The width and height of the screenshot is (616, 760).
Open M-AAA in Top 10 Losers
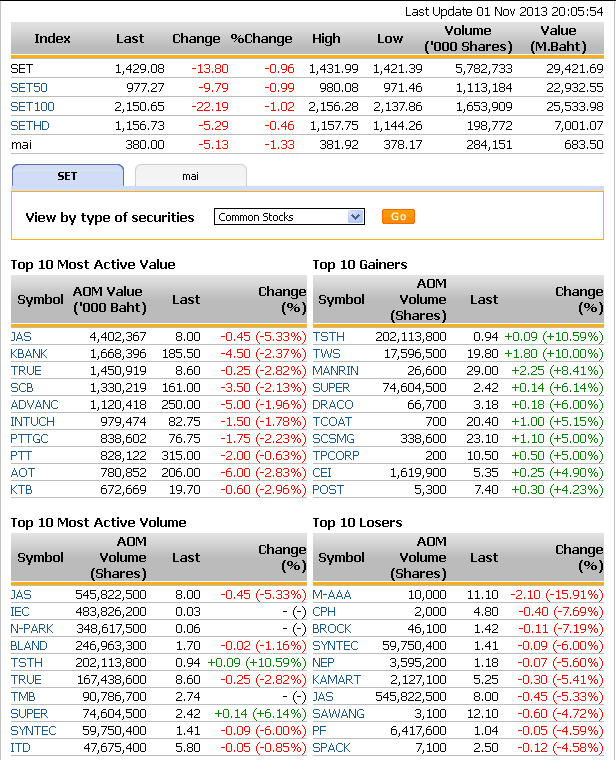332,594
